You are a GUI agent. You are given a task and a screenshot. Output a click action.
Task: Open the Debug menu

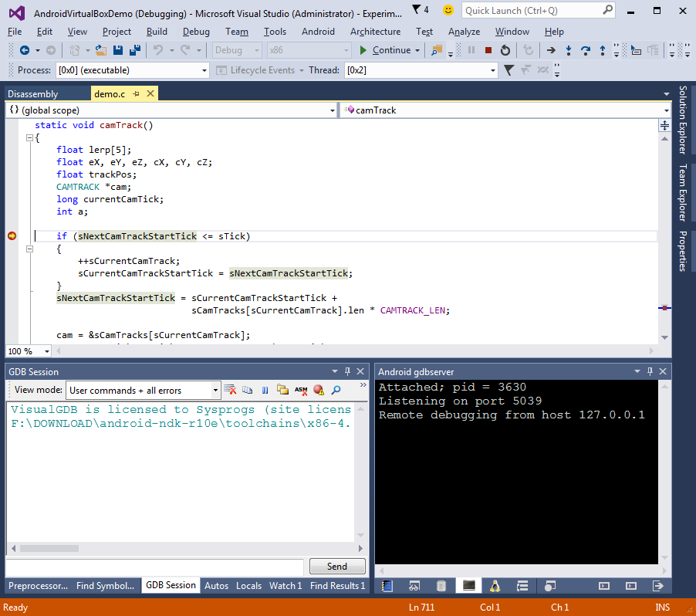coord(196,32)
